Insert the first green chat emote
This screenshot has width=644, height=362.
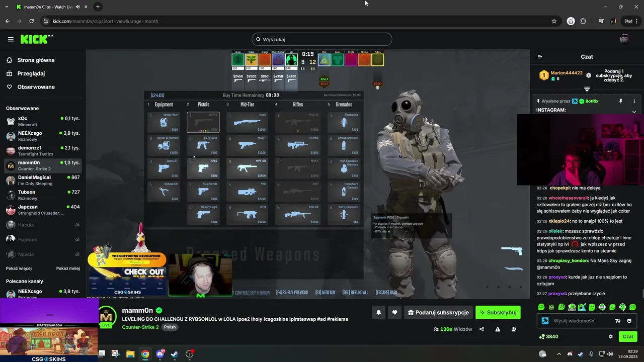point(541,307)
